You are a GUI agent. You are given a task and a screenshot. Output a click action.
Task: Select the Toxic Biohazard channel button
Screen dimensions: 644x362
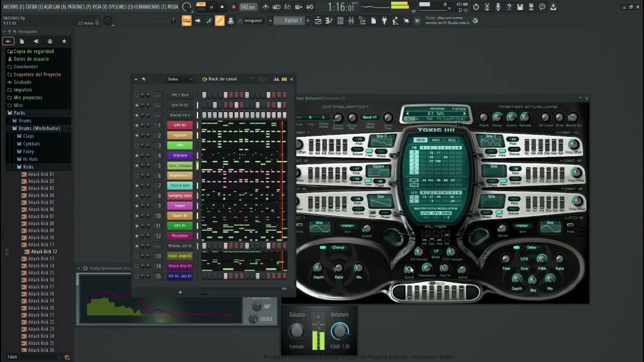[180, 165]
